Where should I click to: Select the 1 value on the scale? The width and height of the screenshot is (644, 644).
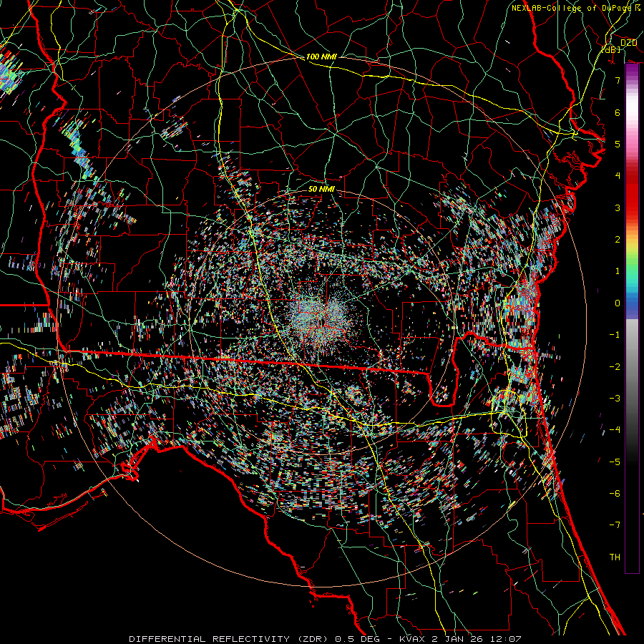point(618,271)
